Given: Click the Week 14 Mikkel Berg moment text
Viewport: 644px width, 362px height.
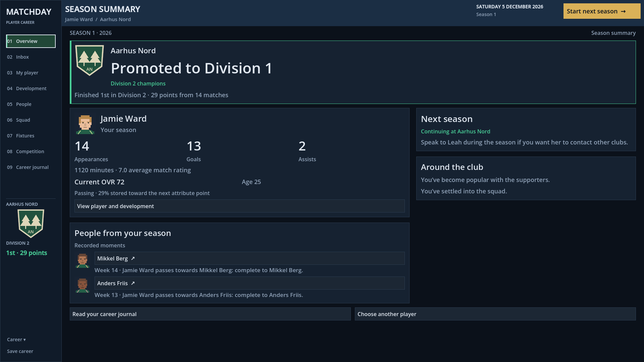Looking at the screenshot, I should pos(199,270).
